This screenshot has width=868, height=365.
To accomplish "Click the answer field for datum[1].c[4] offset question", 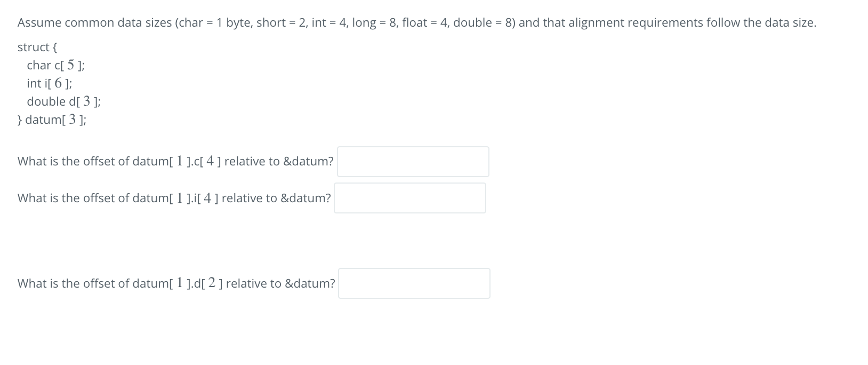I will [x=413, y=161].
